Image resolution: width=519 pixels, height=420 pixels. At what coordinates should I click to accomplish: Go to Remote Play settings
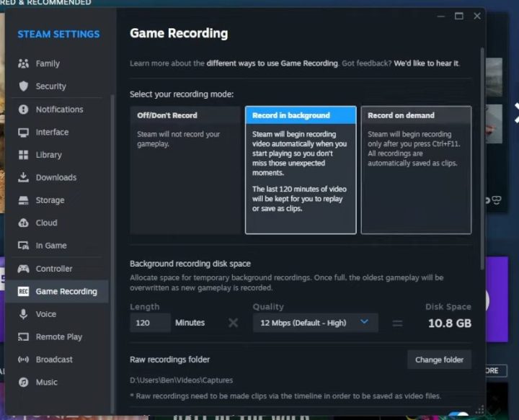pyautogui.click(x=59, y=337)
